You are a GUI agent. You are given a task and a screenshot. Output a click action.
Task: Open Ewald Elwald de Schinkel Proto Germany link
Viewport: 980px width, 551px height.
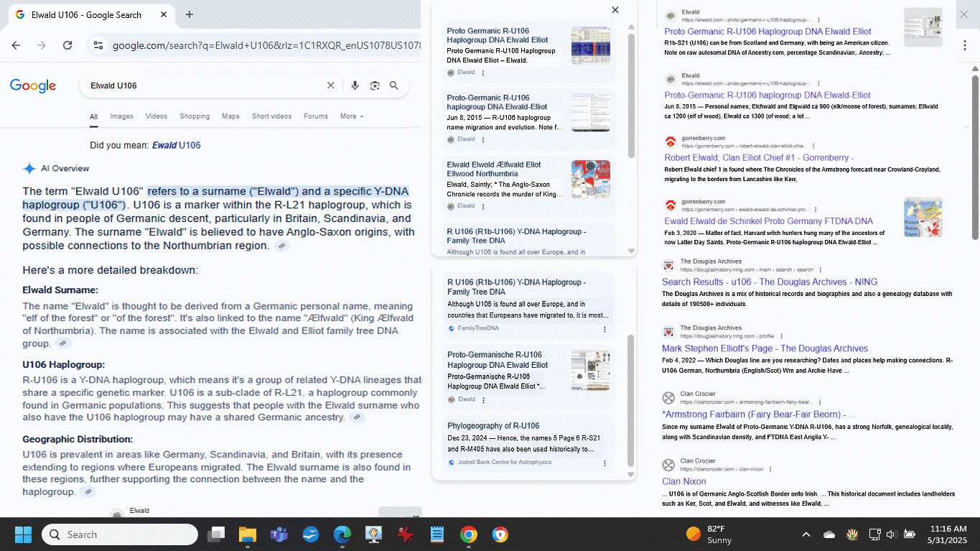(x=768, y=221)
